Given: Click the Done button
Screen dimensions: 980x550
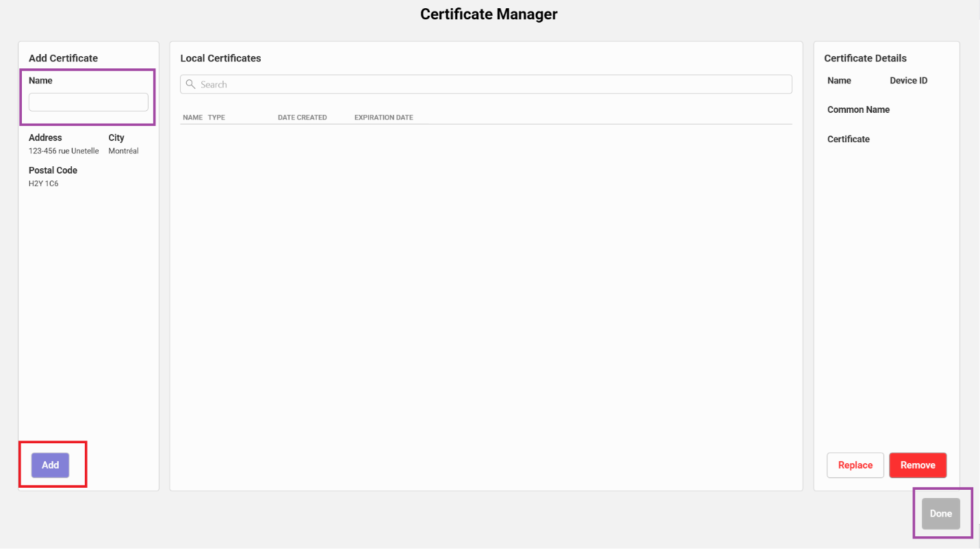Looking at the screenshot, I should pyautogui.click(x=941, y=514).
